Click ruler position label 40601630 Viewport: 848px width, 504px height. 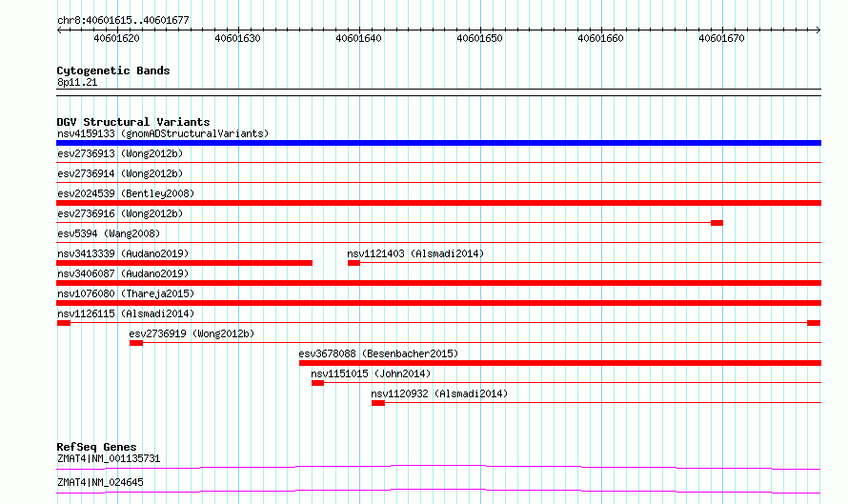[x=237, y=38]
